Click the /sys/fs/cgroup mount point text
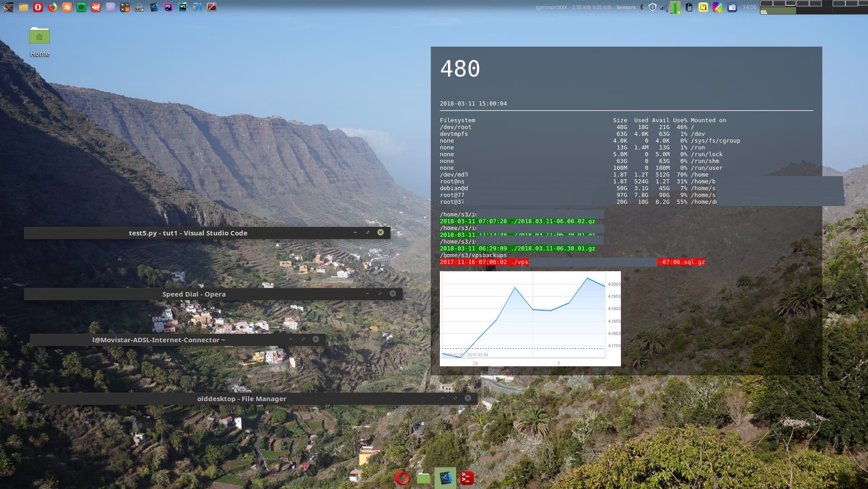The image size is (868, 489). pyautogui.click(x=715, y=141)
